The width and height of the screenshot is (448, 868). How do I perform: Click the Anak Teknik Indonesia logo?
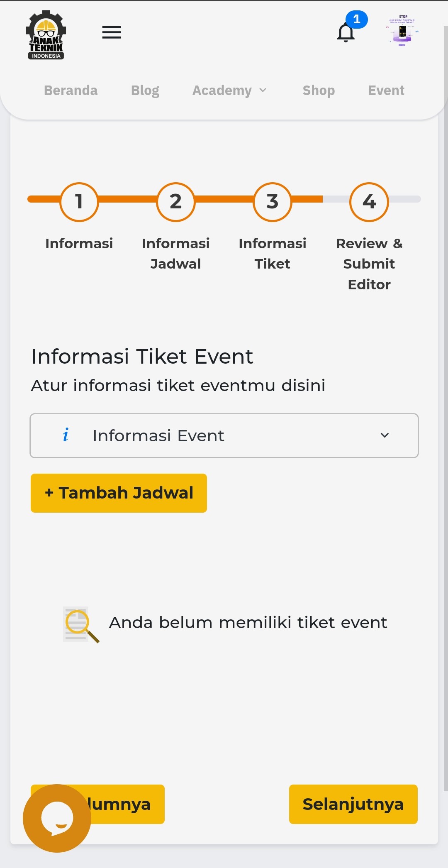pos(46,35)
